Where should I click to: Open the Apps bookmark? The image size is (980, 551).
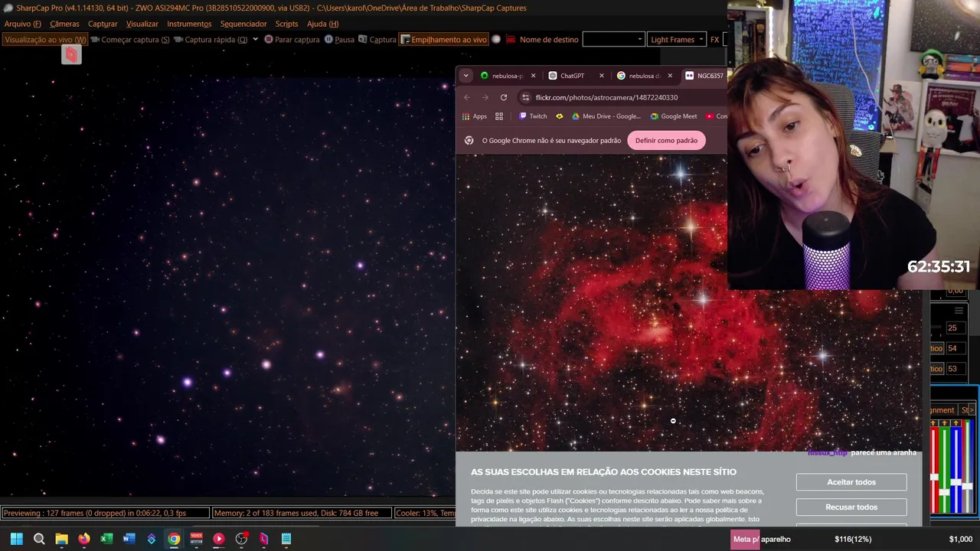coord(474,116)
